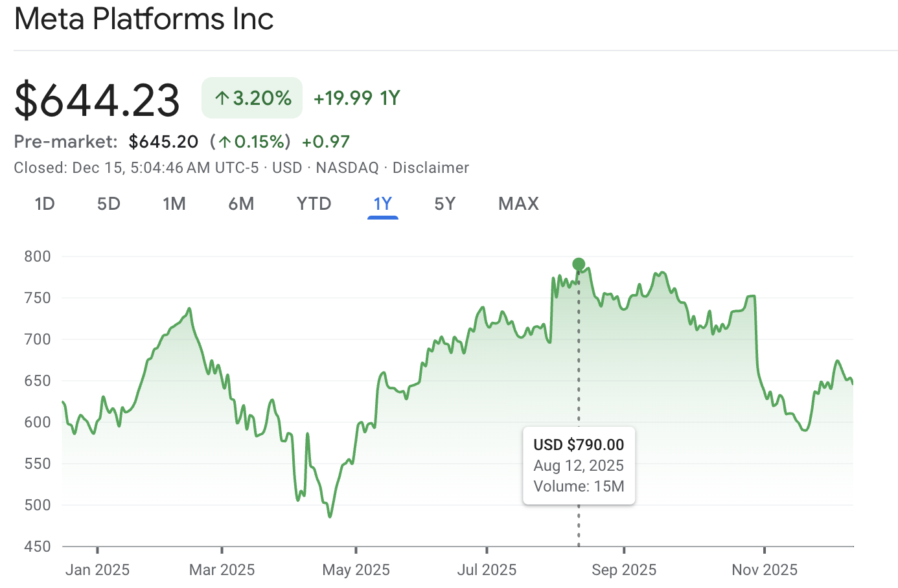898x588 pixels.
Task: Open the YTD performance view
Action: (x=314, y=203)
